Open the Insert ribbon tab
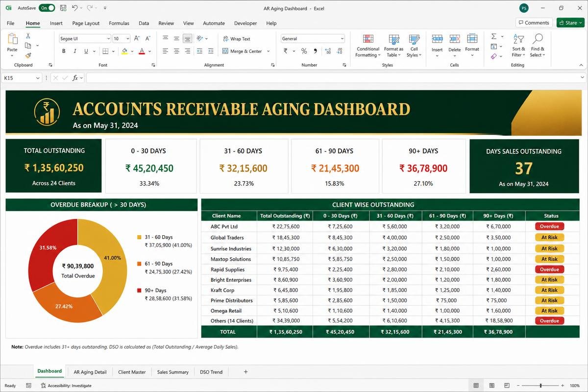 coord(56,23)
